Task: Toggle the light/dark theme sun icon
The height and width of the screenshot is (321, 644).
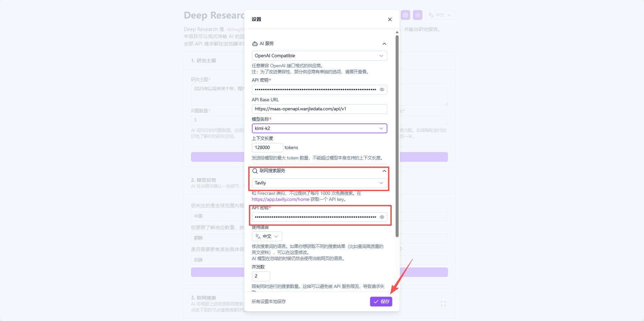Action: pos(418,15)
